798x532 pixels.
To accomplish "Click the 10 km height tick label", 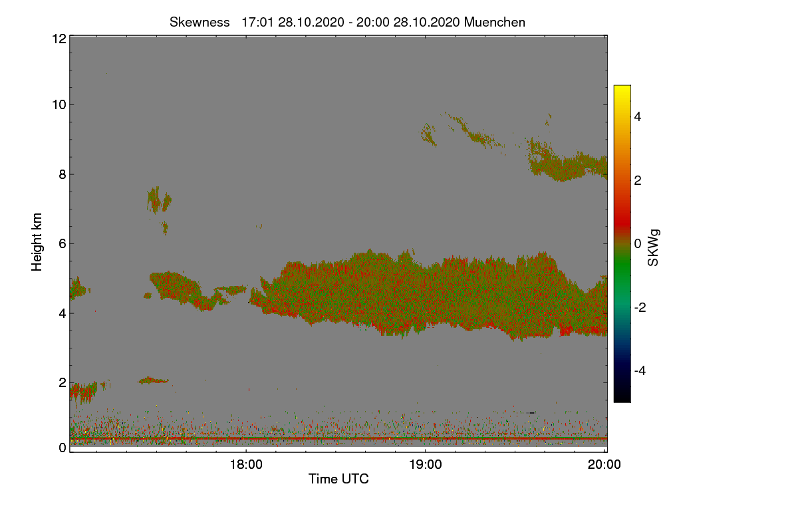I will [59, 104].
